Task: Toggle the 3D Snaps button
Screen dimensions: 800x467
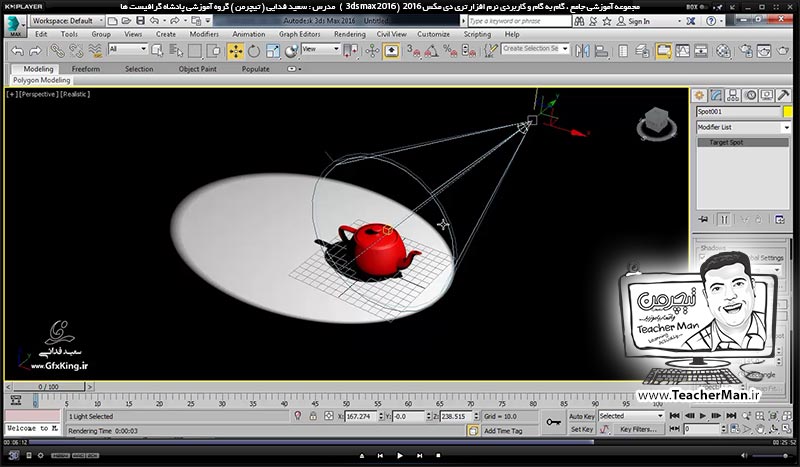Action: click(x=413, y=51)
